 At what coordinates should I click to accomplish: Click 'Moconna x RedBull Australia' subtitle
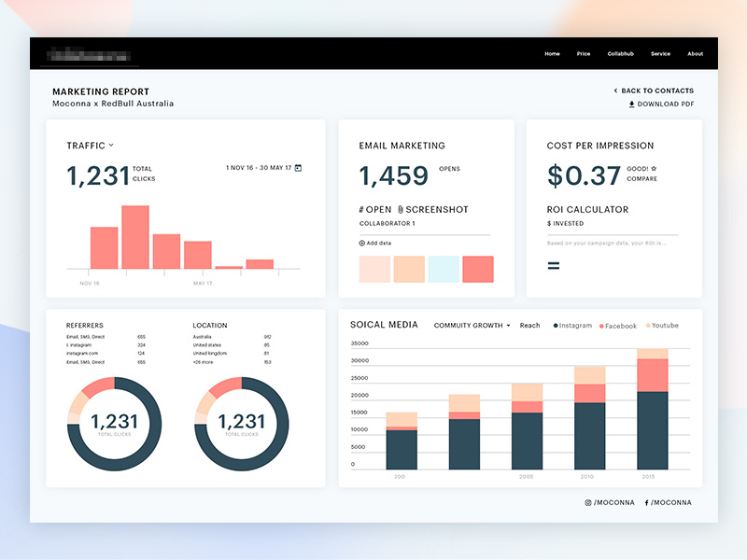[113, 104]
